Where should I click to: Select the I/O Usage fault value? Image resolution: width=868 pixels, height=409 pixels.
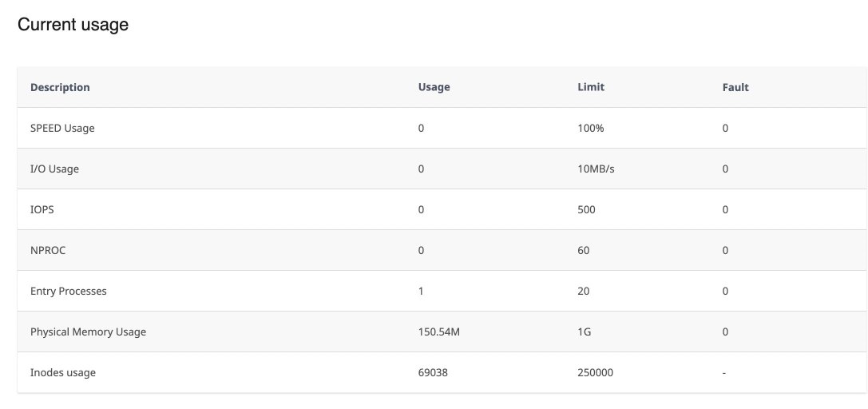click(725, 169)
